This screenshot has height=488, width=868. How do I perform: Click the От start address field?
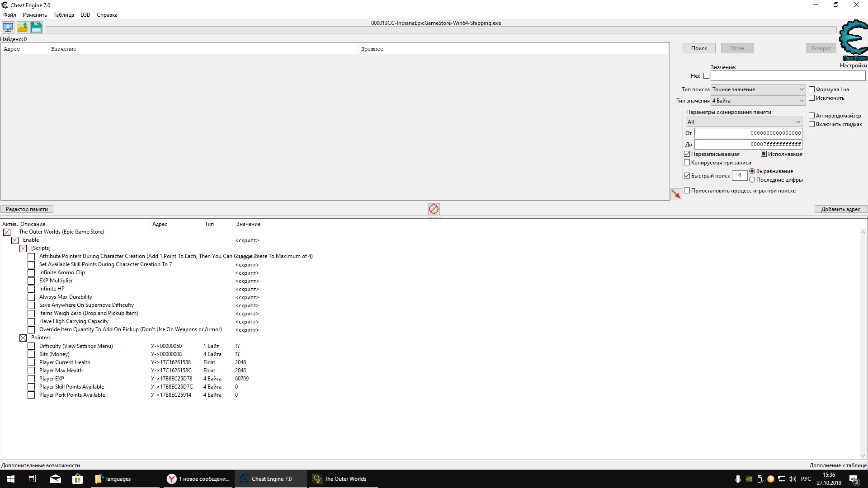click(748, 133)
